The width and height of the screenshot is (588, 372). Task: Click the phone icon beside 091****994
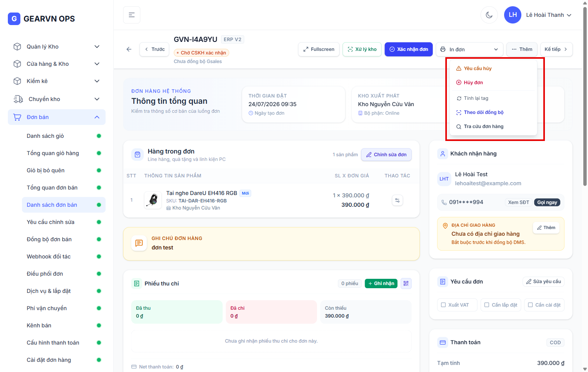[x=444, y=202]
